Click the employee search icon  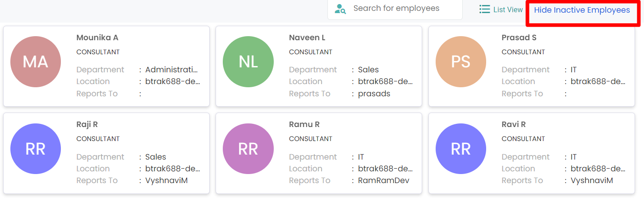pos(340,9)
